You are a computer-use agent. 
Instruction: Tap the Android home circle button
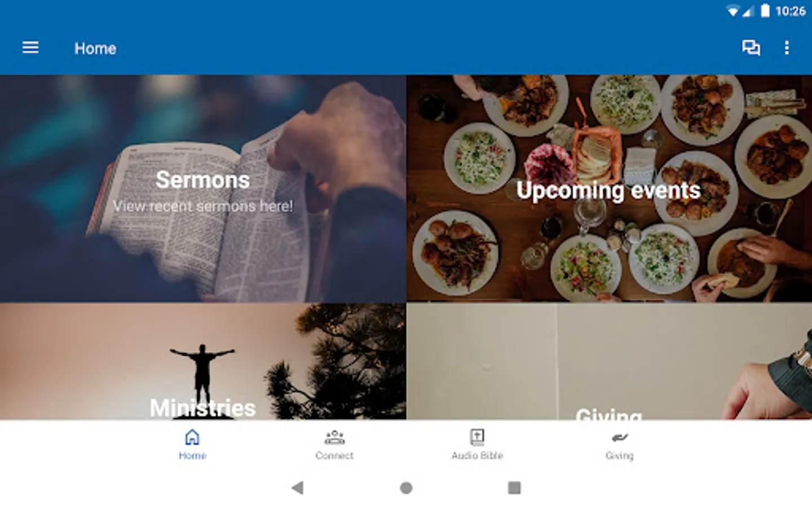406,488
